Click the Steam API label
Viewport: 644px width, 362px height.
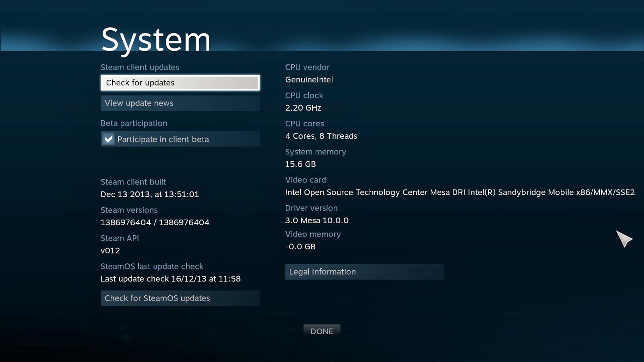(120, 238)
